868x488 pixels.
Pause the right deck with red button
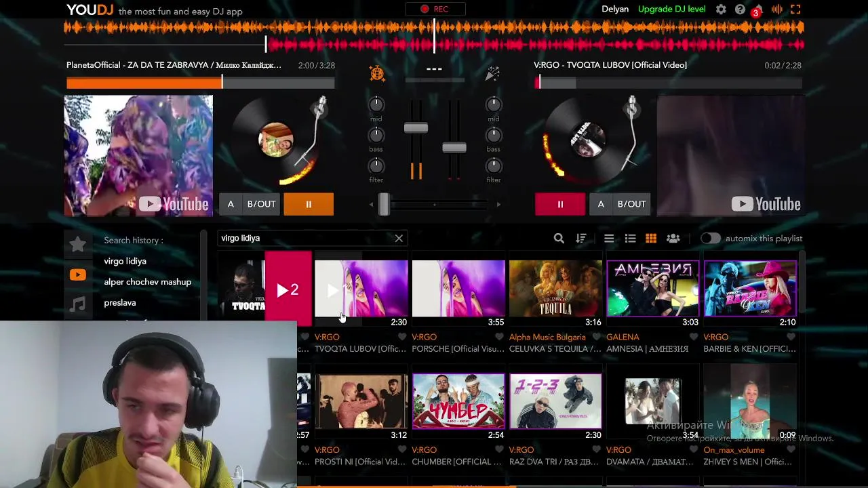560,204
